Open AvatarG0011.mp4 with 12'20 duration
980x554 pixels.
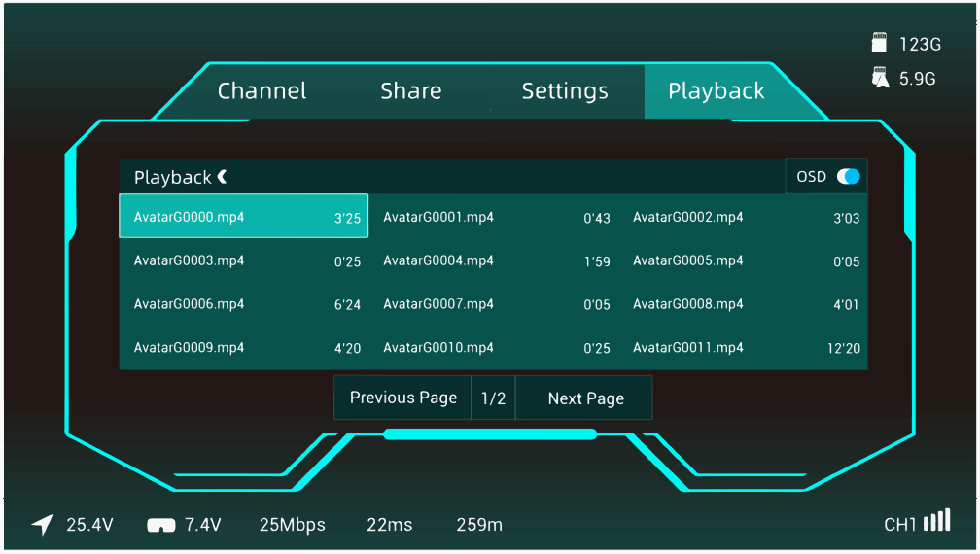tap(744, 347)
